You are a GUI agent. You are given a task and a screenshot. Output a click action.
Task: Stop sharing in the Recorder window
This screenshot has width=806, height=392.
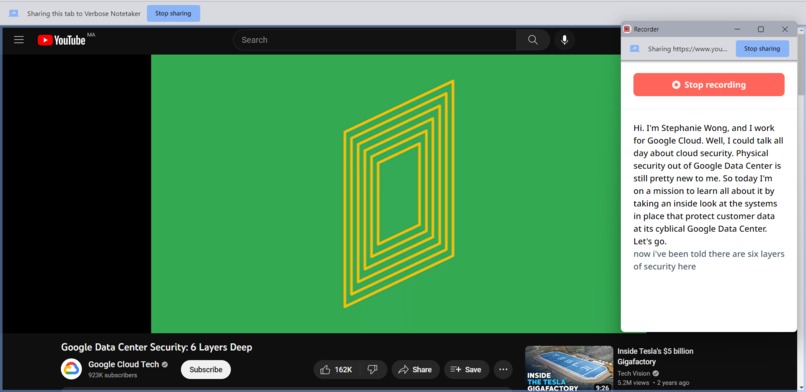(x=762, y=49)
